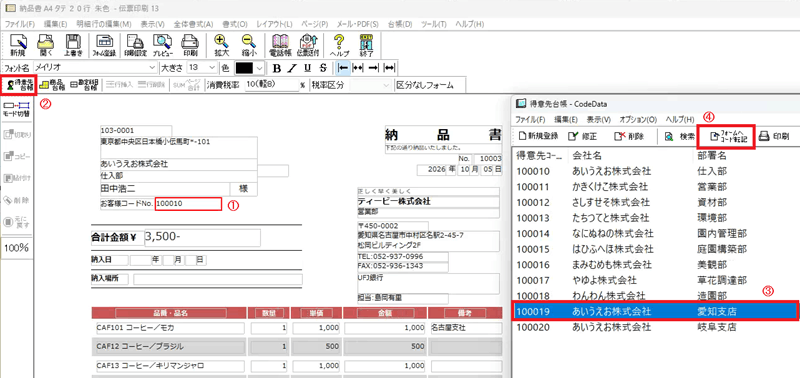Select row 100020 岐阜支店
Screen dimensions: 800x378
[x=655, y=327]
